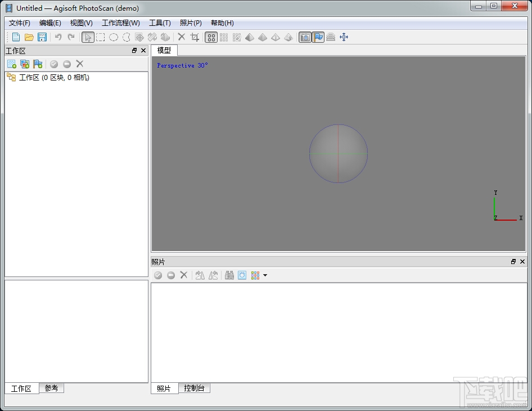The image size is (532, 411).
Task: Float the 工作区 (Workspace) panel
Action: [x=134, y=50]
